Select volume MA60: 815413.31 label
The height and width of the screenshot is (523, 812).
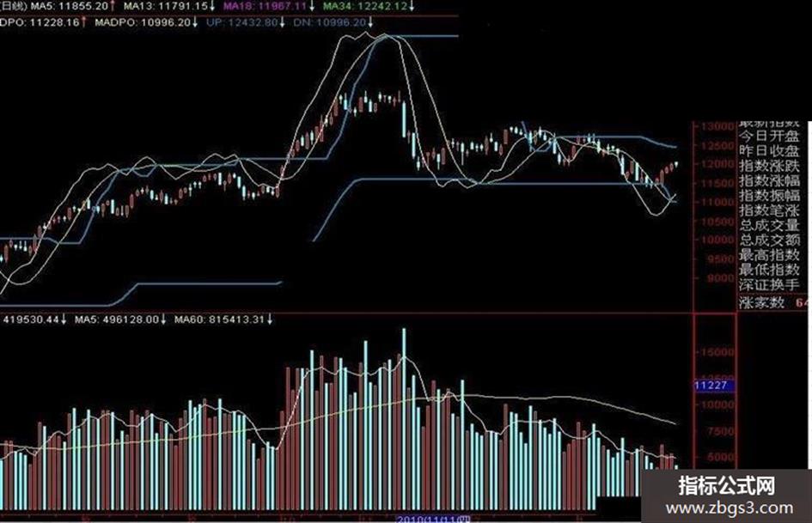223,319
